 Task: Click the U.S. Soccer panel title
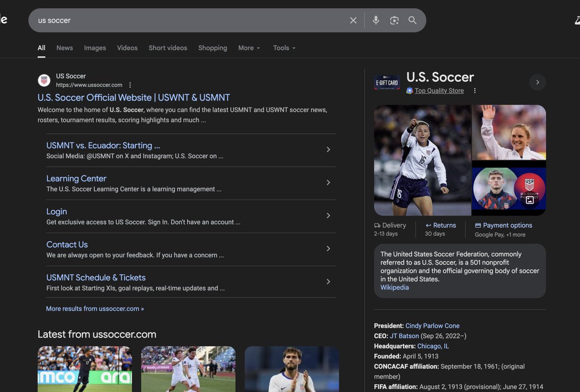click(x=440, y=77)
